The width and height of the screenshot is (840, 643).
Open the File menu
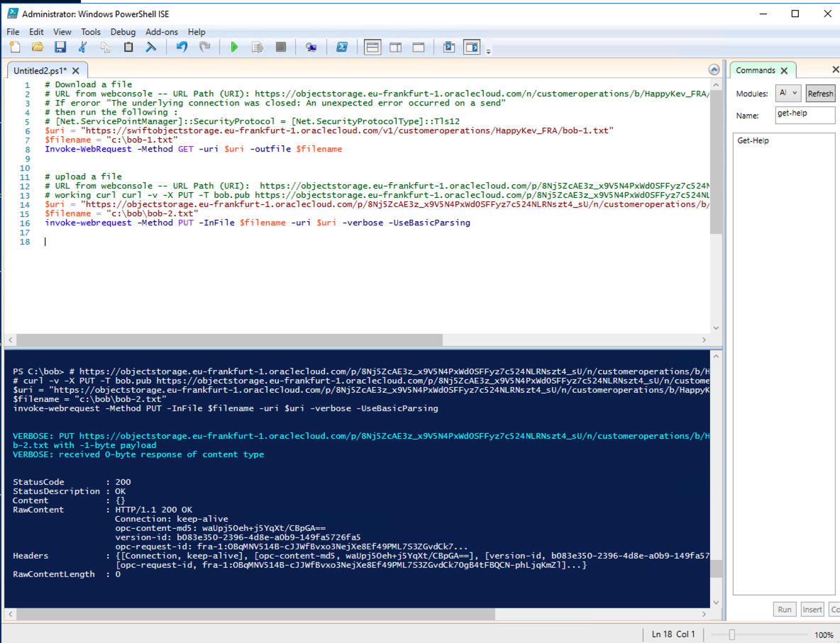[13, 32]
